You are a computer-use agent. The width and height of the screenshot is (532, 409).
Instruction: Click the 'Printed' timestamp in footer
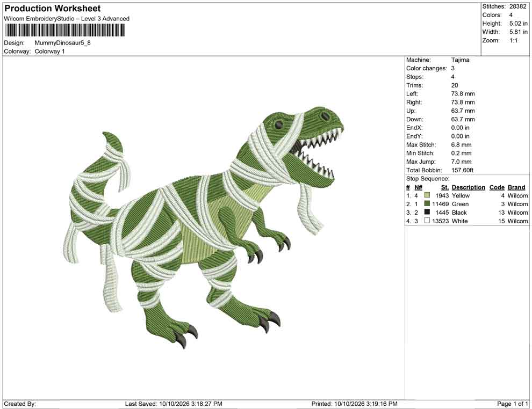(x=354, y=404)
